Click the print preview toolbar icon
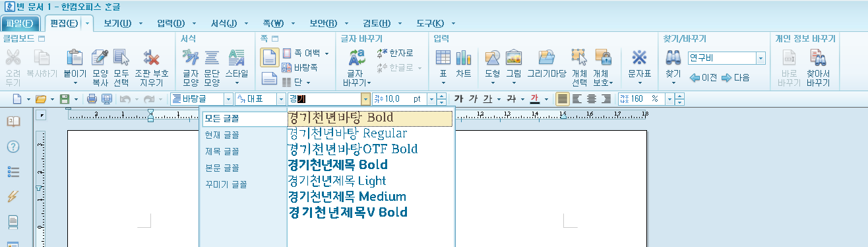Image resolution: width=868 pixels, height=247 pixels. pos(106,98)
